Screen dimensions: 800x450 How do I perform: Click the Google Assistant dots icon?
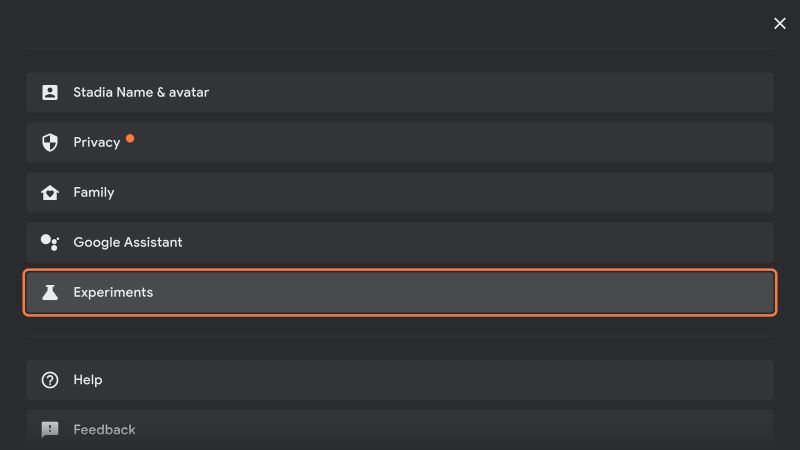click(x=49, y=242)
